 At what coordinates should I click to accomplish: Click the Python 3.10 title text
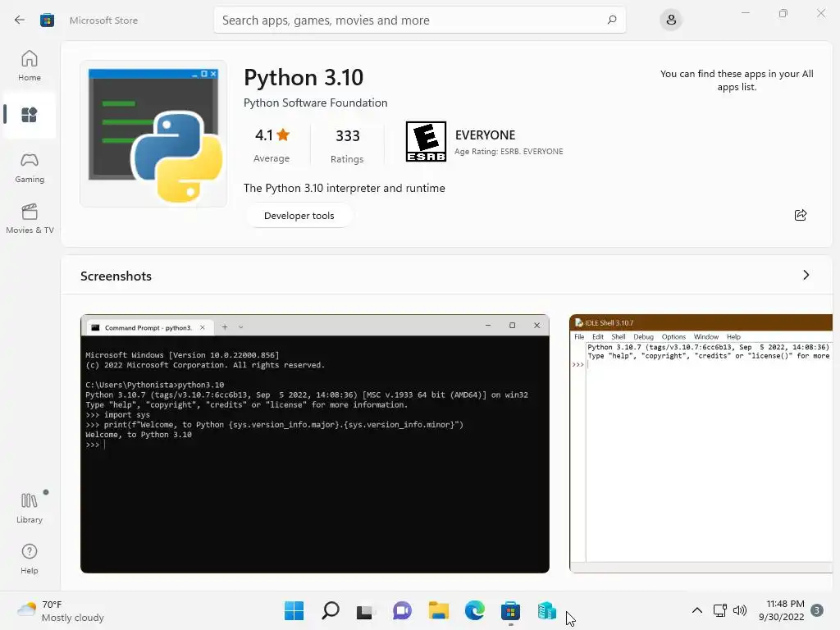click(304, 78)
